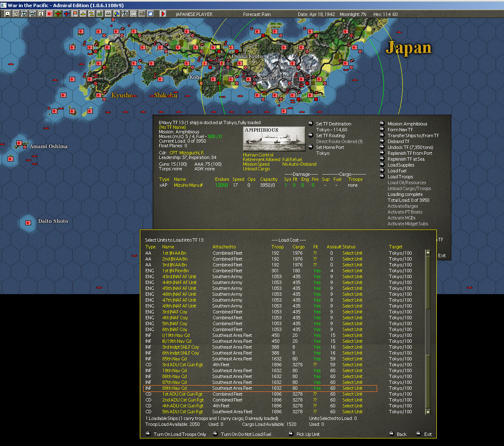Click the Mizuho Maru ship name
Image resolution: width=504 pixels, height=446 pixels.
[189, 185]
